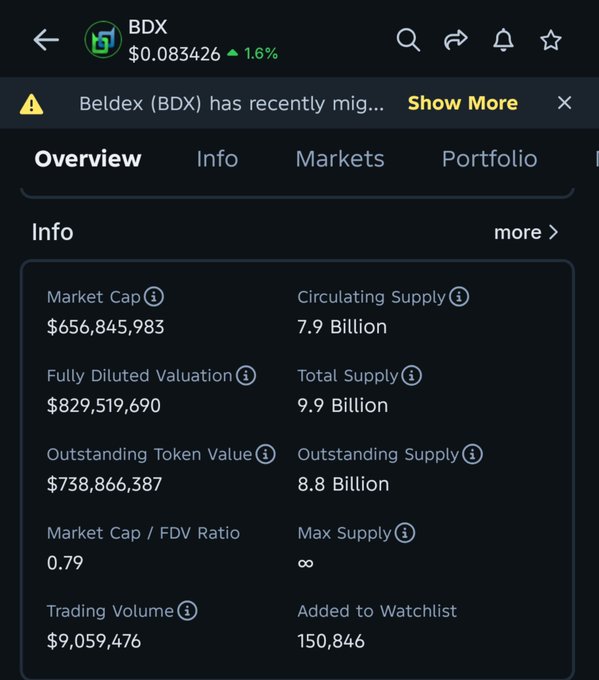
Task: Tap the Market Cap / FDV ratio 0.79
Action: coord(65,563)
